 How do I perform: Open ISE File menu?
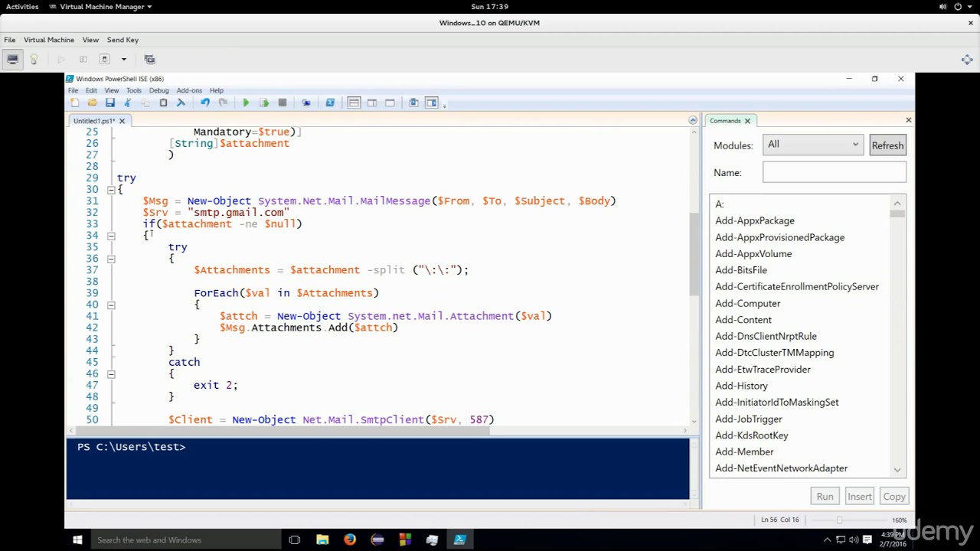pyautogui.click(x=73, y=90)
